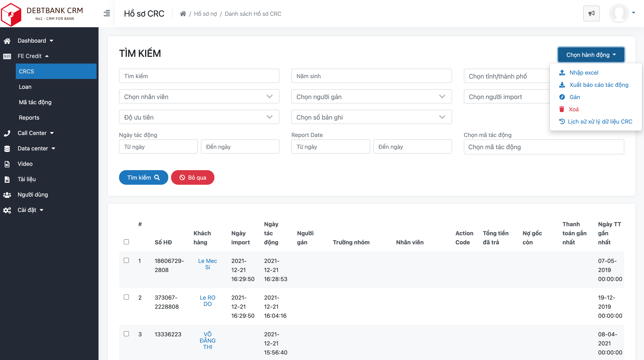The width and height of the screenshot is (644, 360).
Task: Select Nhập excel from action menu
Action: pos(584,73)
